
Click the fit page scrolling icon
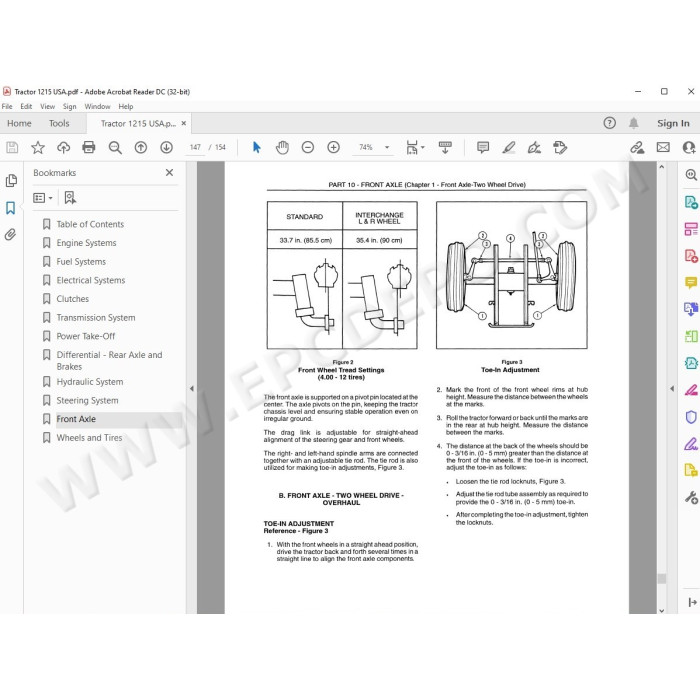pos(412,147)
